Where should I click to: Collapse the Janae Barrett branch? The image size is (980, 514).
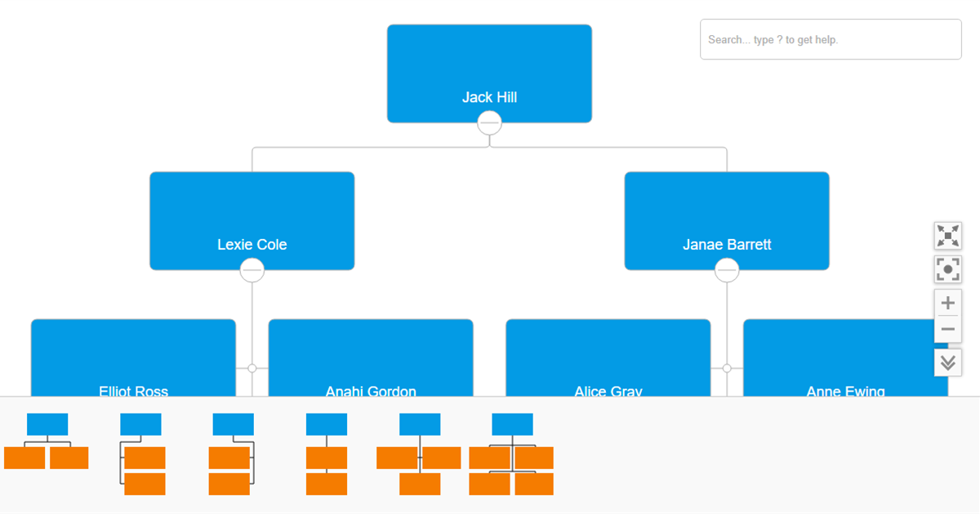pos(726,270)
